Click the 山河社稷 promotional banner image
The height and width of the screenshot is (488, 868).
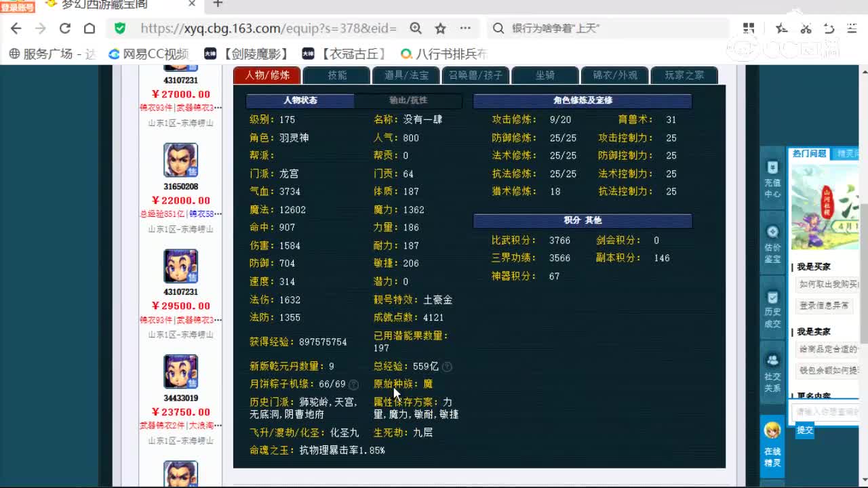click(x=826, y=207)
